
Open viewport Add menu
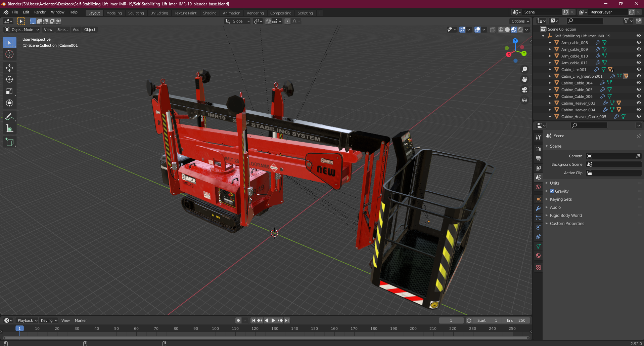(76, 30)
